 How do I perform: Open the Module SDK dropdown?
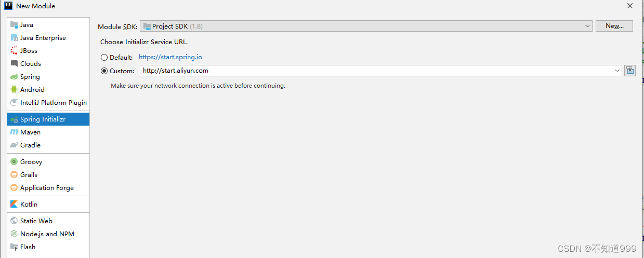coord(366,26)
